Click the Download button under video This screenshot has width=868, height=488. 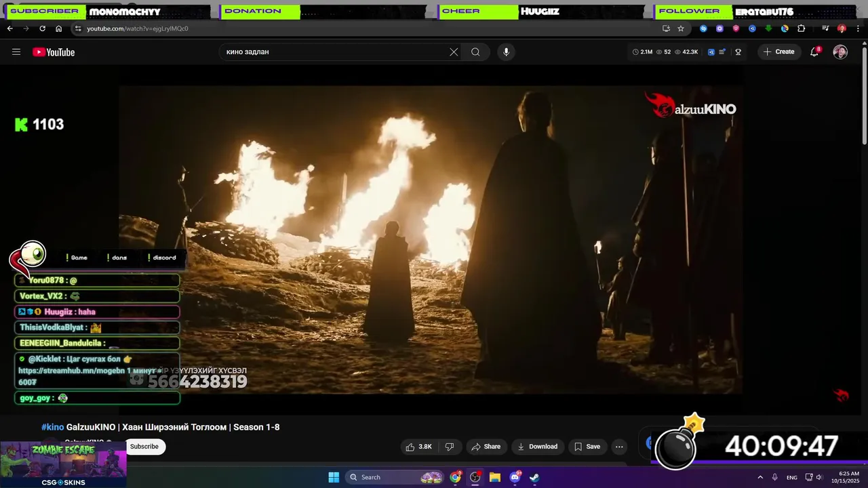tap(537, 447)
